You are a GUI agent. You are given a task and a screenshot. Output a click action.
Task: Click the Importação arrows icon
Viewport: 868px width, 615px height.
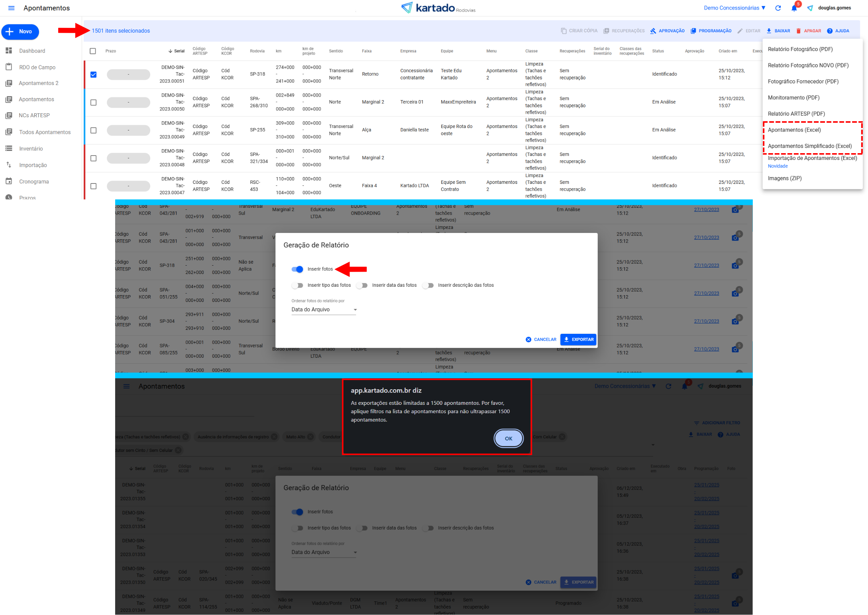[9, 165]
